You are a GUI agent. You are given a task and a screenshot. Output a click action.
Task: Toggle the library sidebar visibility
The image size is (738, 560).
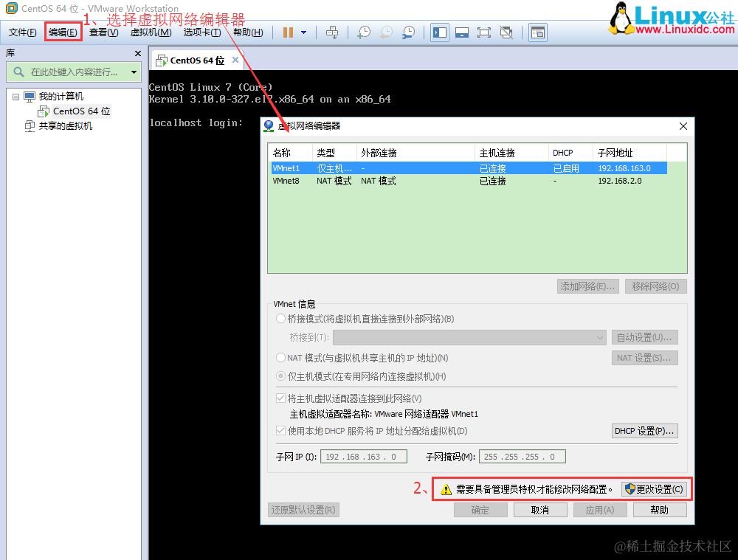click(x=440, y=32)
